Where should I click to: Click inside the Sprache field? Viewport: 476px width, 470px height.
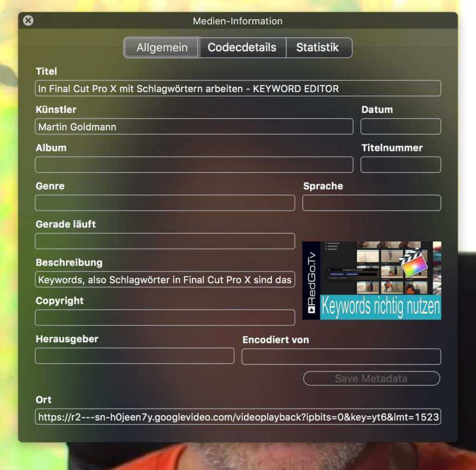371,203
